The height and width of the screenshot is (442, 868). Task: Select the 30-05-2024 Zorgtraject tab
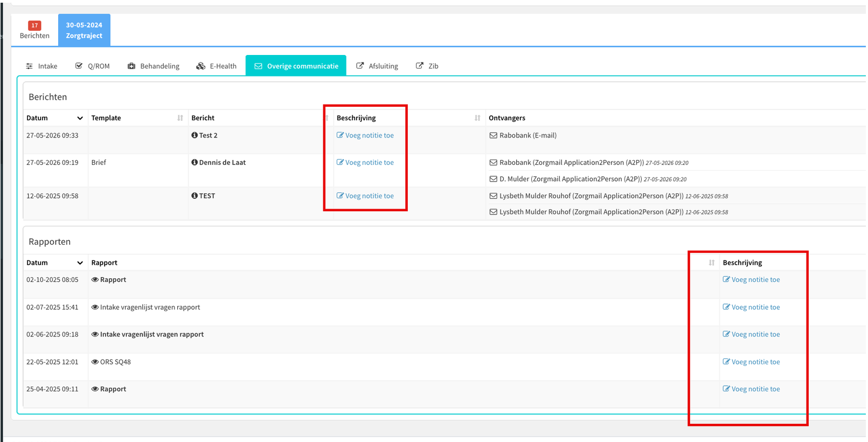(84, 30)
